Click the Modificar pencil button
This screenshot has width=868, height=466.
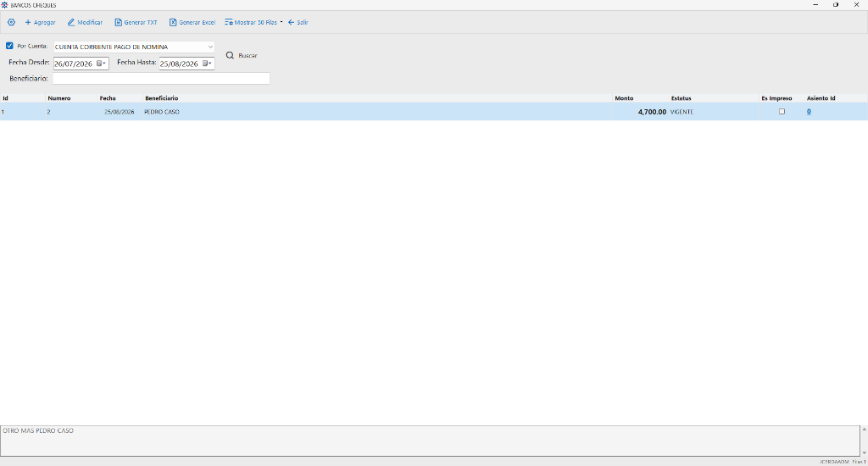click(86, 23)
